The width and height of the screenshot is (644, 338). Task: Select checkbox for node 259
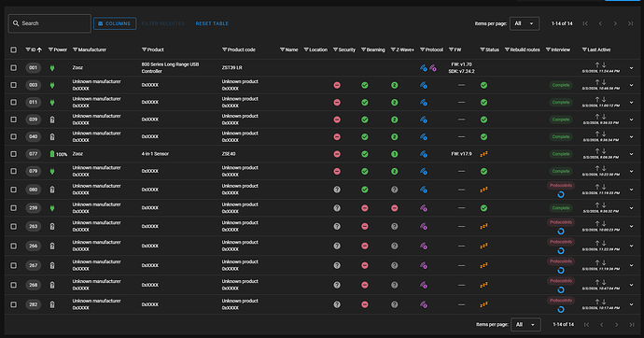(14, 208)
